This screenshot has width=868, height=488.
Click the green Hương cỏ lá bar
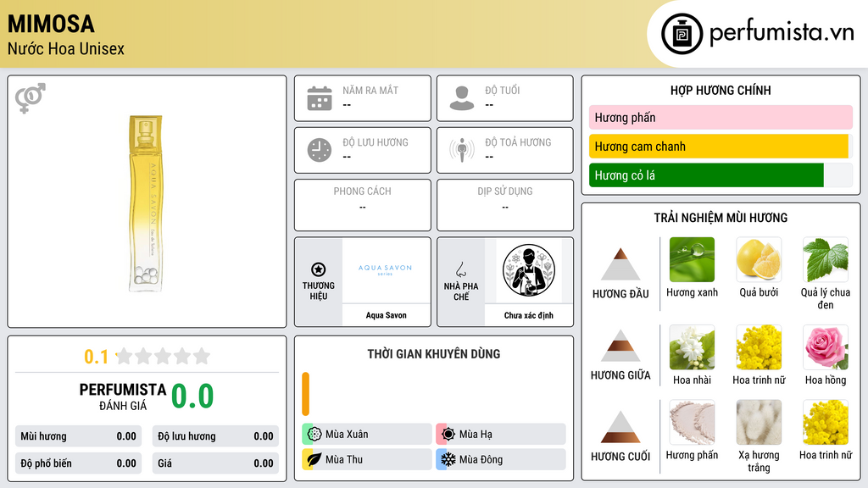706,175
